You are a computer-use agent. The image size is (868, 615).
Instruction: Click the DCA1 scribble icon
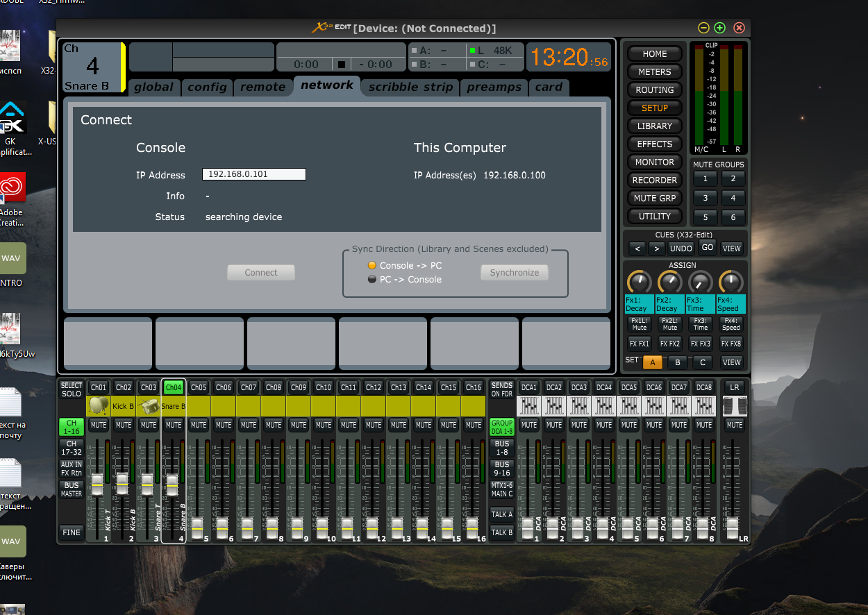pos(529,406)
